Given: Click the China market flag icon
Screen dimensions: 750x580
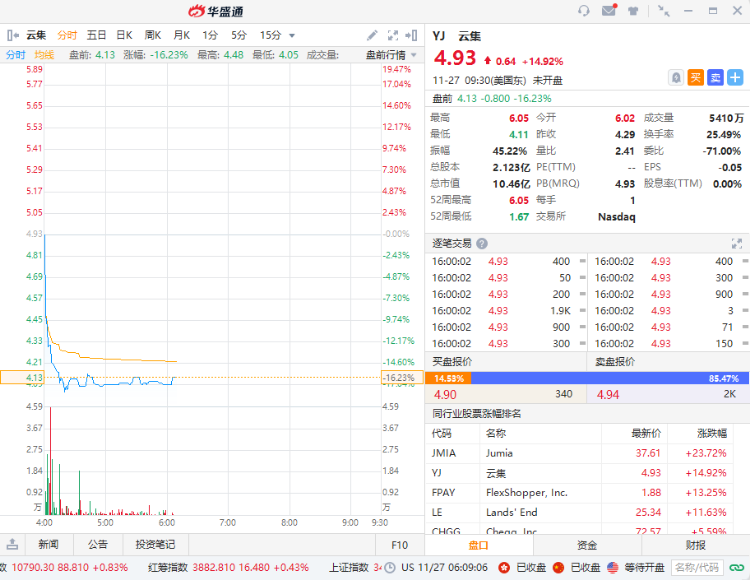Looking at the screenshot, I should 558,568.
